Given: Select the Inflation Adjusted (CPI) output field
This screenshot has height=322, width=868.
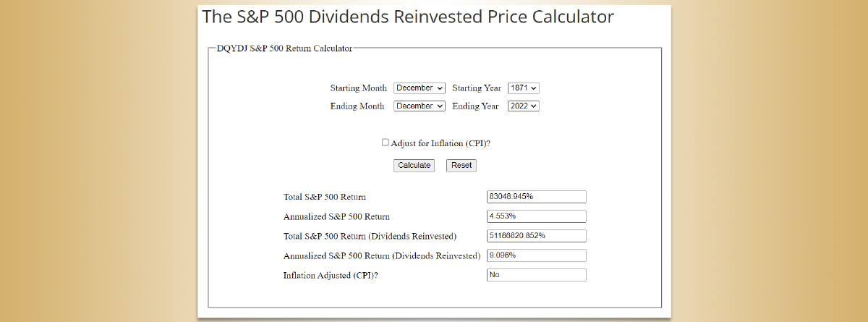Looking at the screenshot, I should [537, 275].
